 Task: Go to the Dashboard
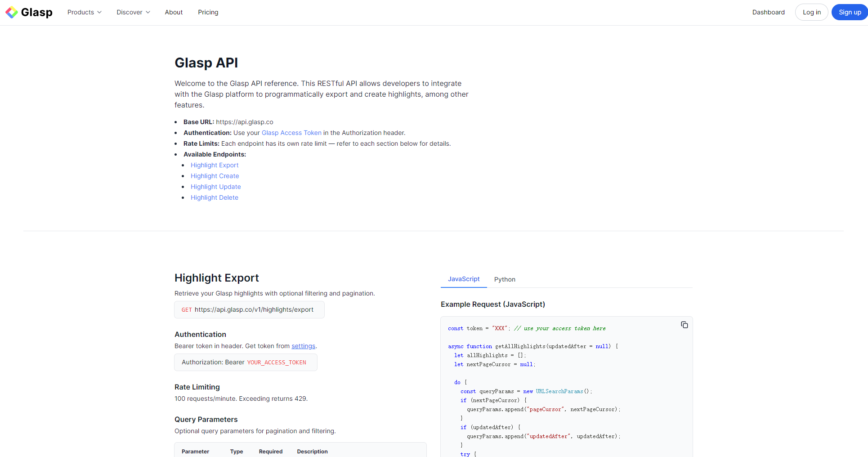click(x=768, y=12)
